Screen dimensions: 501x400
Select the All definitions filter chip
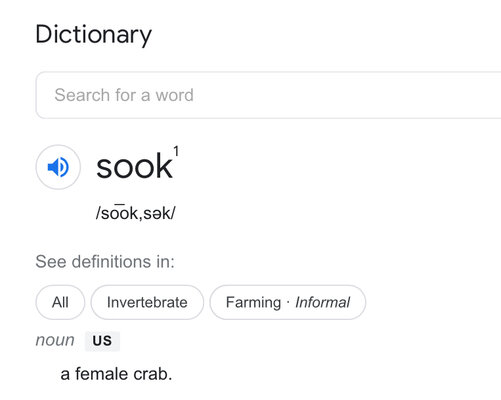[60, 302]
